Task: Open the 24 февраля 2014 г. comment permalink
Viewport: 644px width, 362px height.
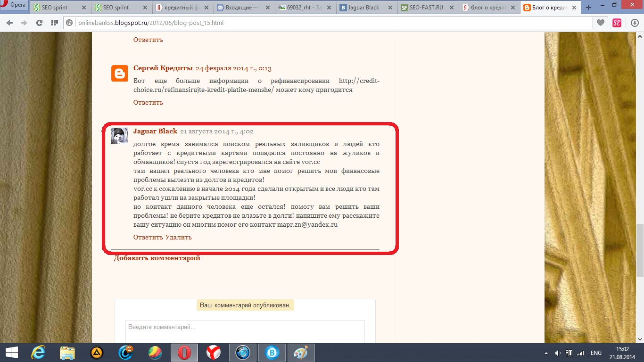Action: 233,68
